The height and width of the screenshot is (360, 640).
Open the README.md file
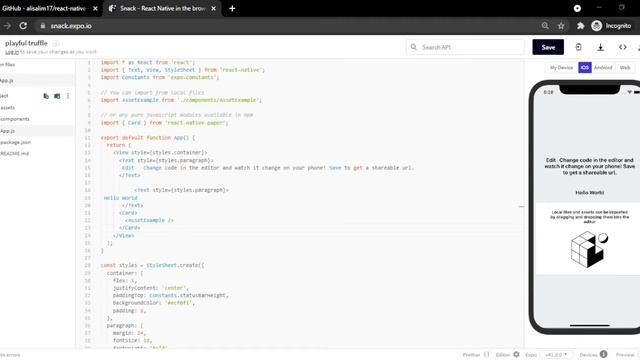coord(14,153)
